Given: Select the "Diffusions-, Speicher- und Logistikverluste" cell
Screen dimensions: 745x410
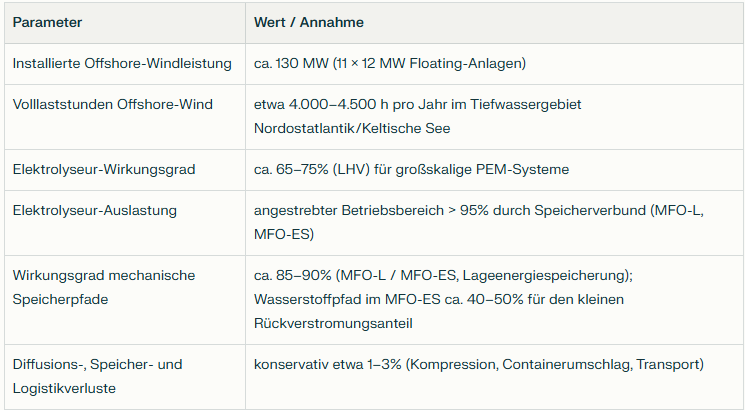Looking at the screenshot, I should (97, 376).
